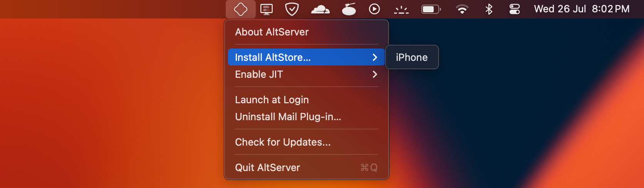The height and width of the screenshot is (188, 644).
Task: Expand the Enable JIT submenu chevron
Action: coord(375,74)
